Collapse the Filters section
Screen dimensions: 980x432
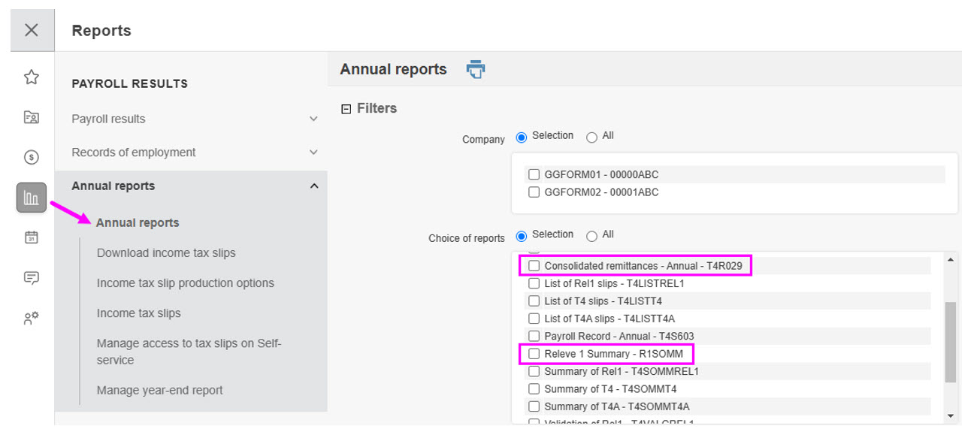point(346,109)
